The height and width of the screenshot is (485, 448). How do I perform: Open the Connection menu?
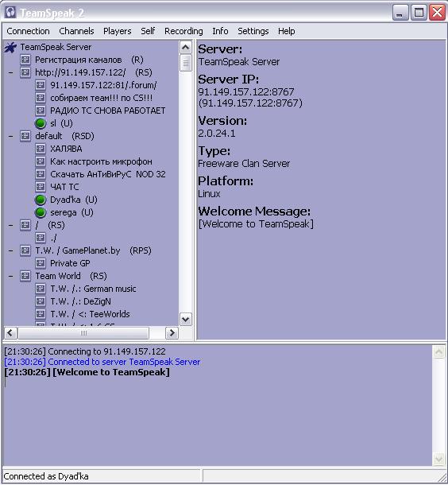[28, 31]
